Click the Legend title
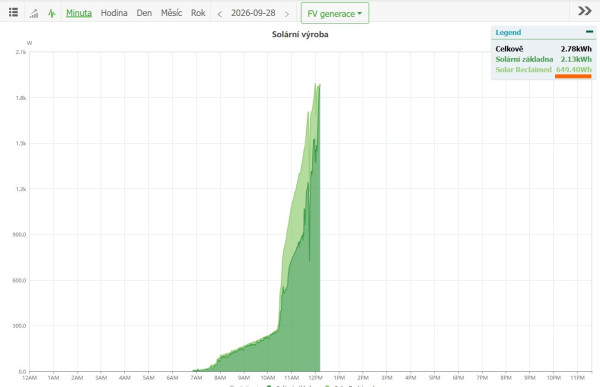This screenshot has width=600, height=387. pyautogui.click(x=508, y=33)
